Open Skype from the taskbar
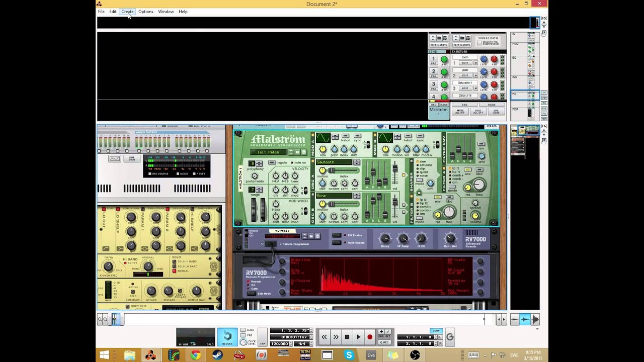This screenshot has height=362, width=644. [x=349, y=355]
